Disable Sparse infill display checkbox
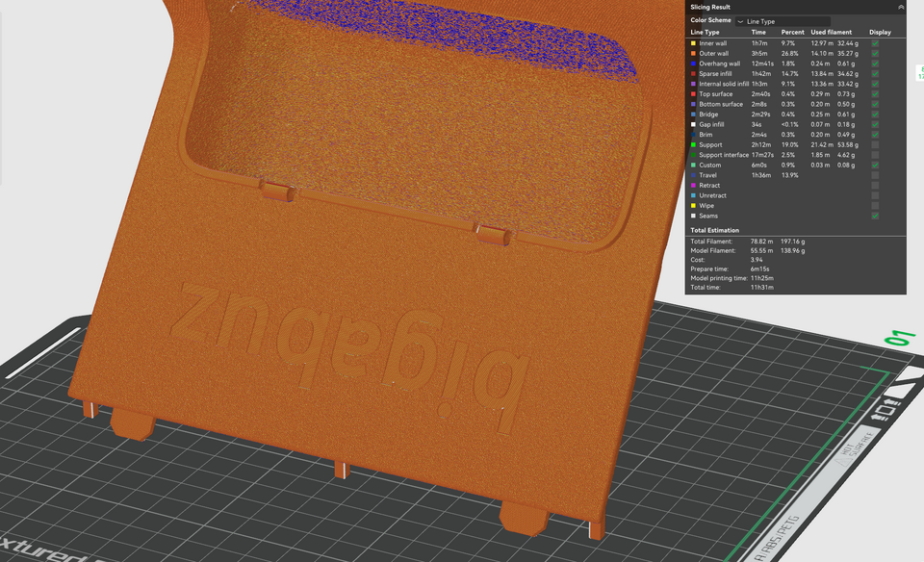The width and height of the screenshot is (924, 562). coord(875,74)
